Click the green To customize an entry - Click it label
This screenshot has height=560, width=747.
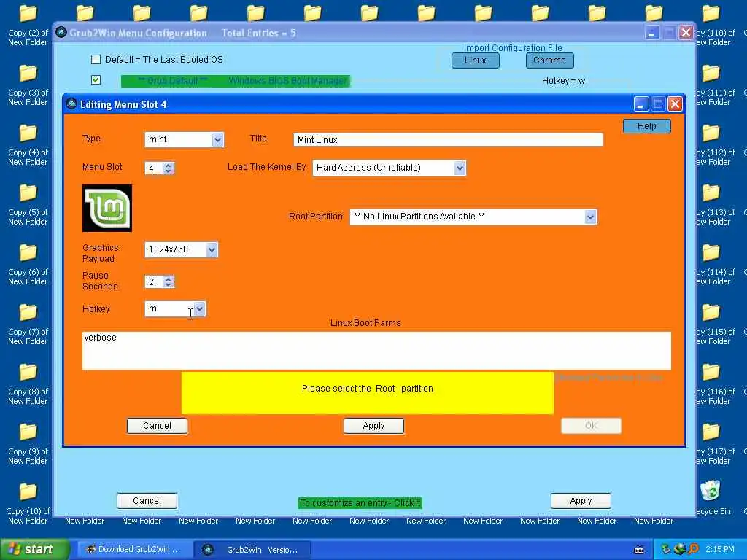click(360, 503)
